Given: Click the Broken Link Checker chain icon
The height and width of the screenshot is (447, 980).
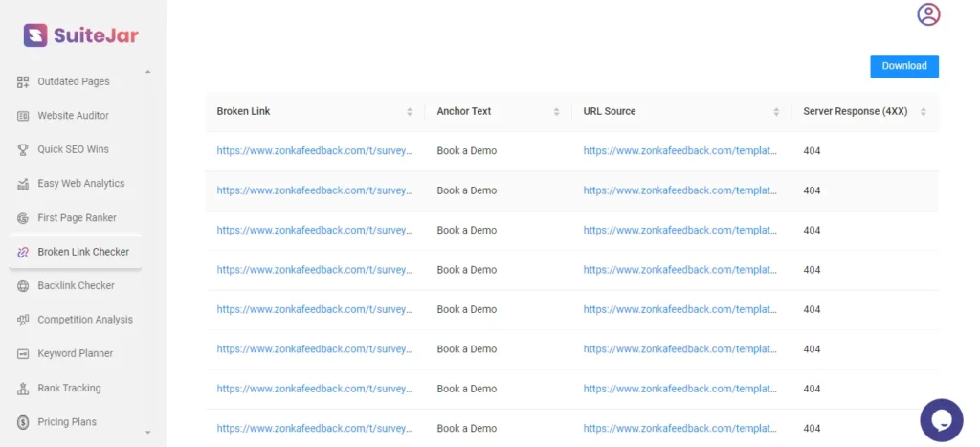Looking at the screenshot, I should [x=23, y=252].
